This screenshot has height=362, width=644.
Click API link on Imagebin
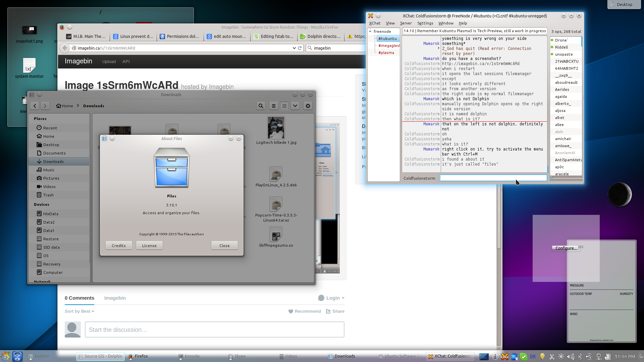coord(126,62)
